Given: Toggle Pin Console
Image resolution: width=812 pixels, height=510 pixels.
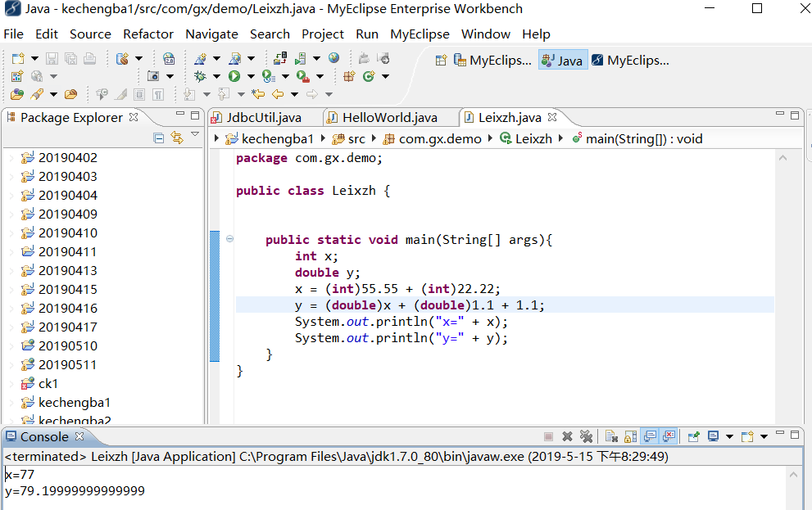Looking at the screenshot, I should 693,436.
